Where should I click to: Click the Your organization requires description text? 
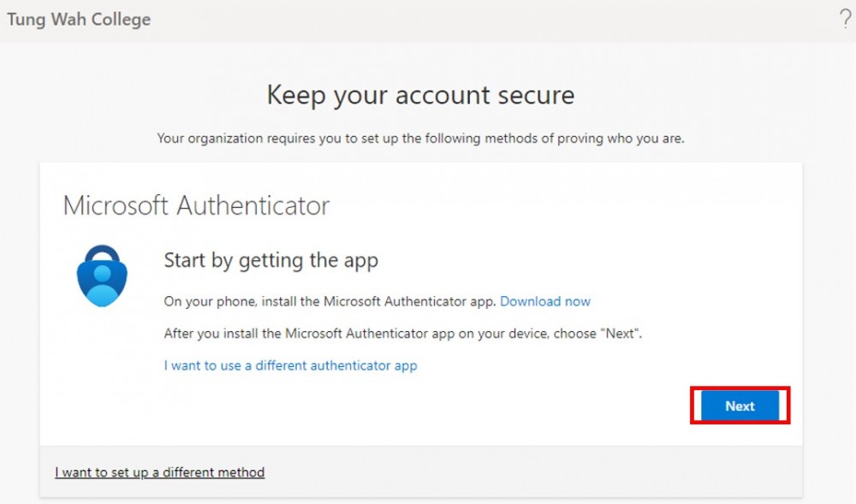point(420,139)
